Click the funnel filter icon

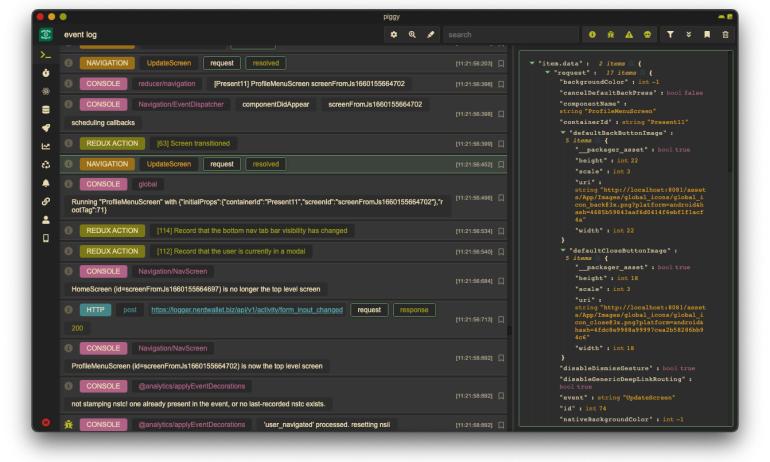pos(671,34)
